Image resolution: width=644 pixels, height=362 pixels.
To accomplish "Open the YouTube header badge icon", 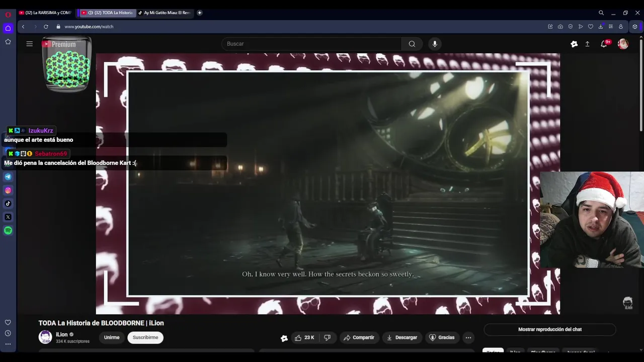I will coord(574,44).
